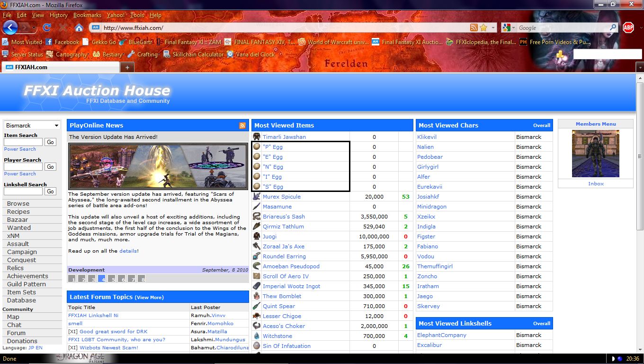Image resolution: width=644 pixels, height=364 pixels.
Task: Click the RSS icon in PlayOnline News header
Action: 242,126
